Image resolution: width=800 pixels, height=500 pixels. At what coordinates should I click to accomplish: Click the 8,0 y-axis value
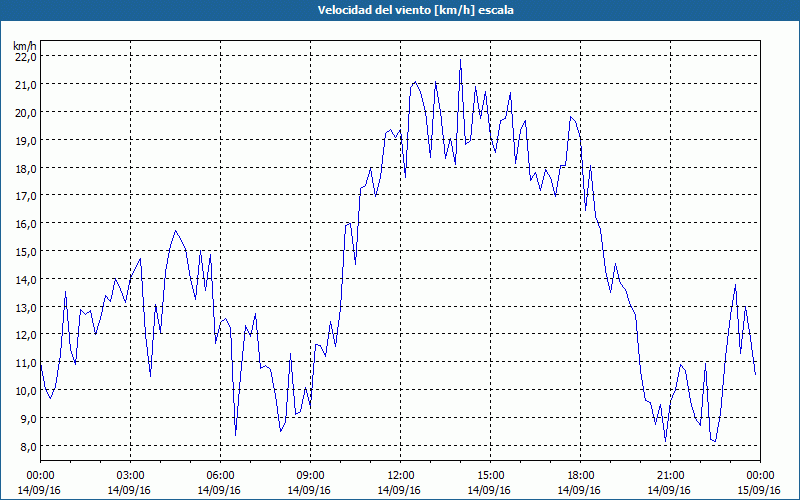pyautogui.click(x=27, y=447)
